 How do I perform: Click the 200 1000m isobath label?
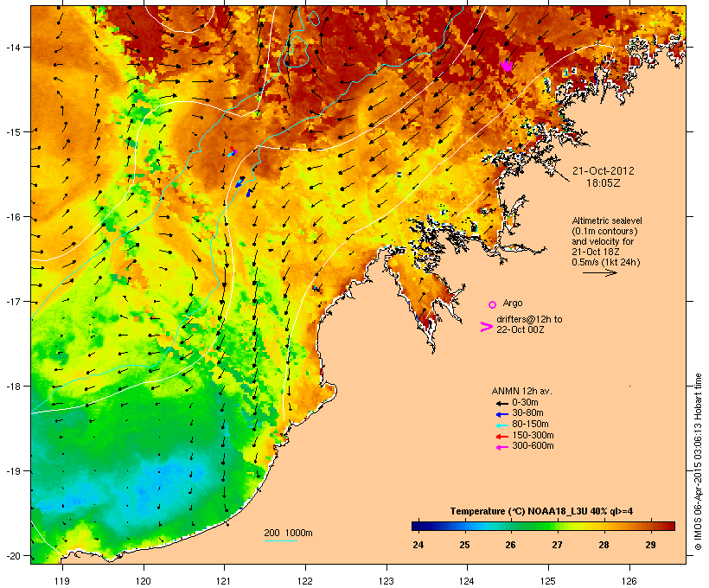pos(288,533)
